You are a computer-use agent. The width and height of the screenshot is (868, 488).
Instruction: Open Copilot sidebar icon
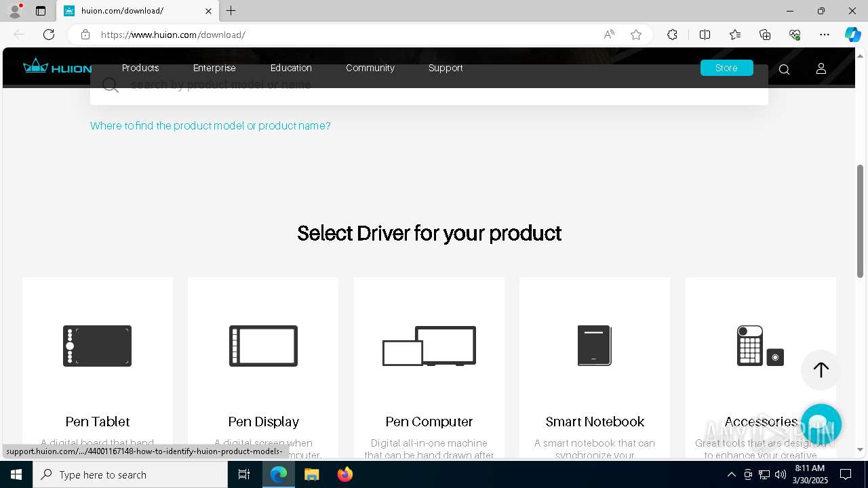[x=852, y=35]
